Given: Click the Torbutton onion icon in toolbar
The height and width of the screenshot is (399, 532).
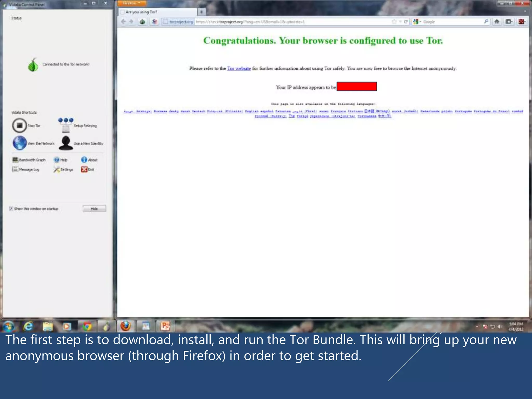Looking at the screenshot, I should (142, 22).
